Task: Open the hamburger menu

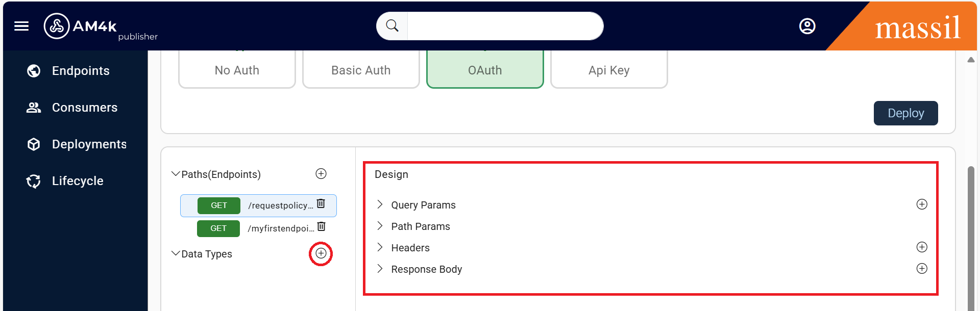Action: click(x=21, y=26)
